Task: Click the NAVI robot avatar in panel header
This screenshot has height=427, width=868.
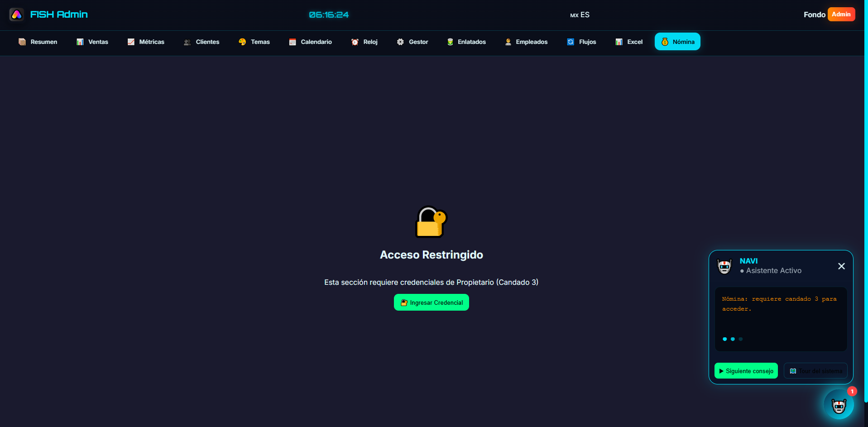Action: coord(724,266)
